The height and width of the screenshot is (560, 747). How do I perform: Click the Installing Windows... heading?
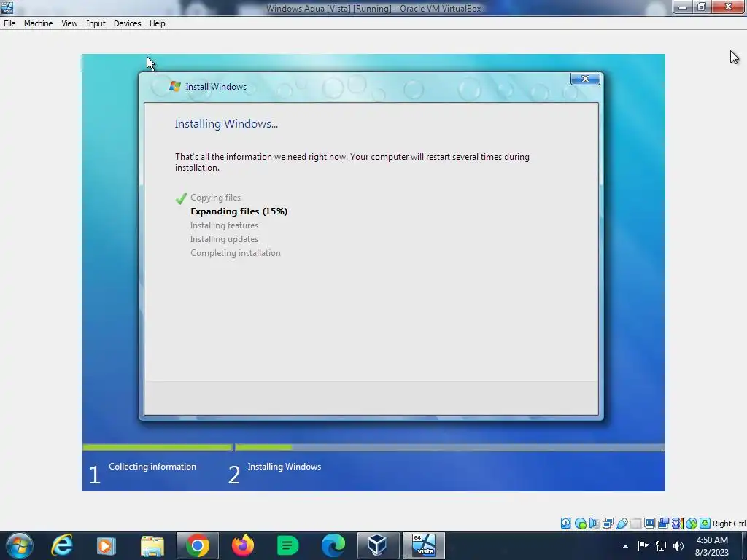tap(226, 124)
